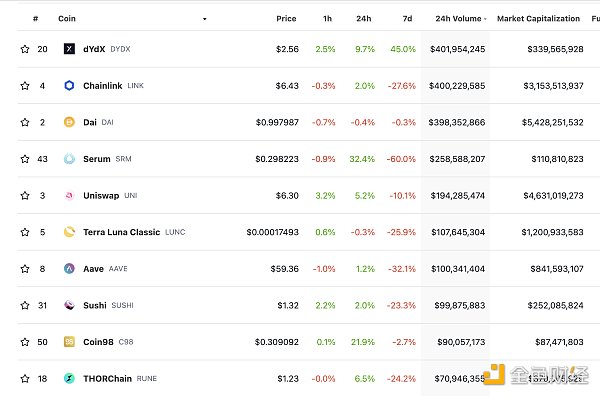Click the Chainlink hexagon logo
The height and width of the screenshot is (396, 600).
click(x=69, y=85)
